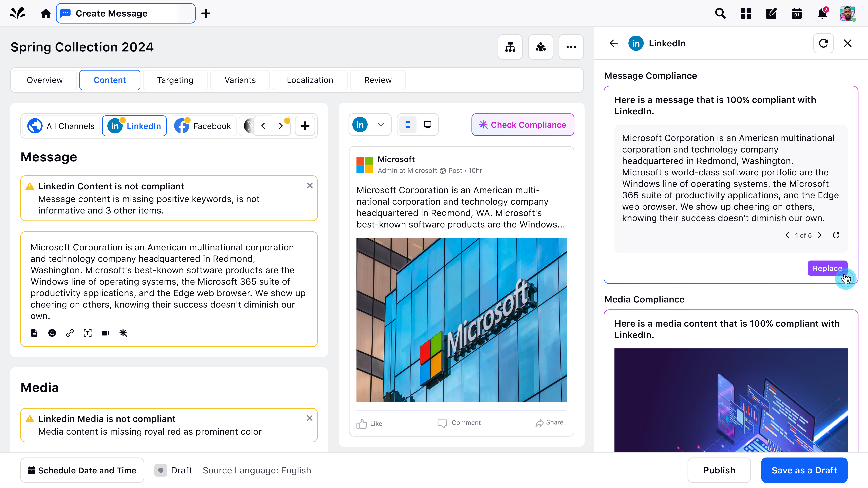Expand the LinkedIn preview channel dropdown
Image resolution: width=868 pixels, height=488 pixels.
[x=381, y=125]
